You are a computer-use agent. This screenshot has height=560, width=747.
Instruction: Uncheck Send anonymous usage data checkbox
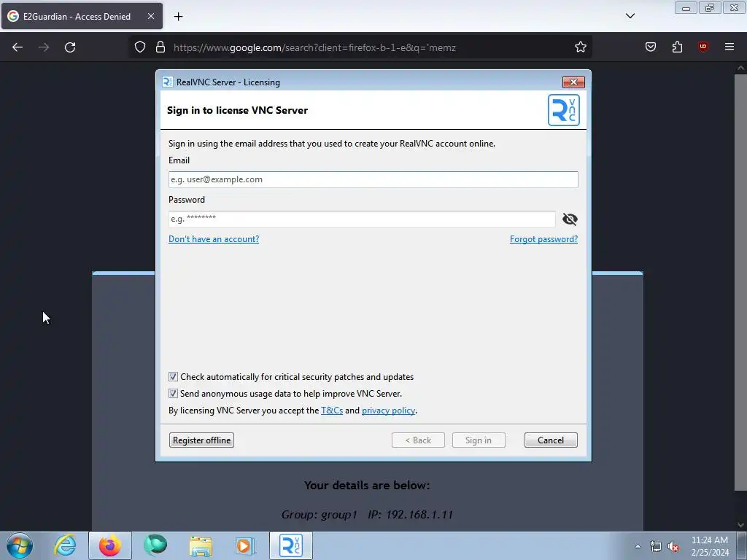(x=173, y=393)
